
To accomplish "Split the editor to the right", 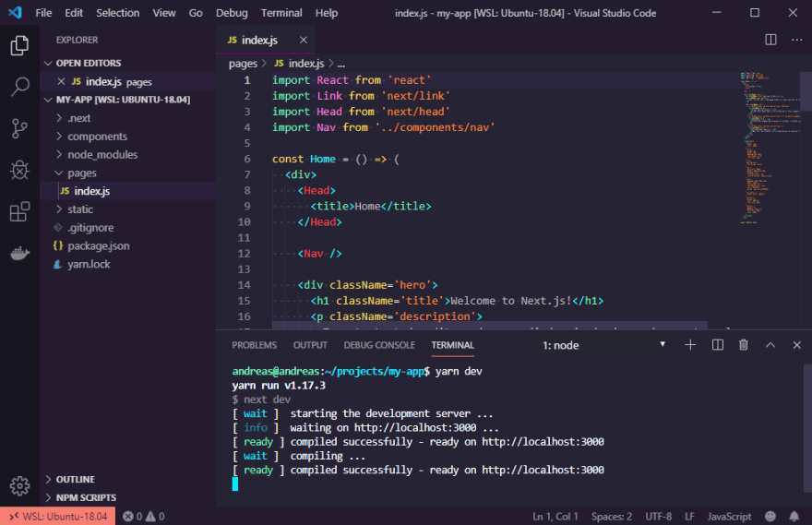I will click(770, 40).
